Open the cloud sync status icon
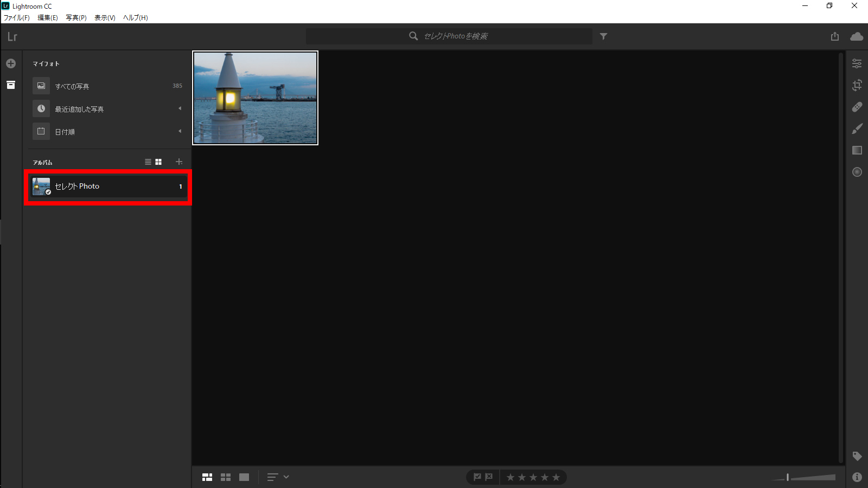The image size is (868, 488). tap(857, 36)
